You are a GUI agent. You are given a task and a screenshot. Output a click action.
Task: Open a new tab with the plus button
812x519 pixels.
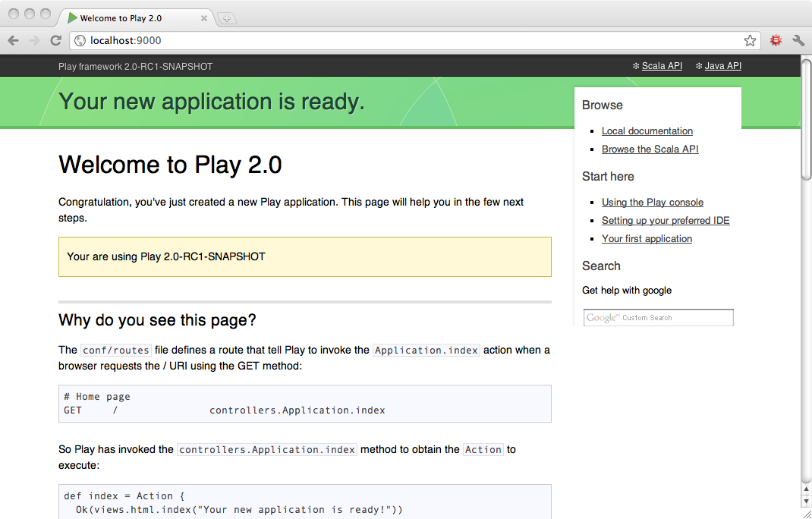coord(226,18)
